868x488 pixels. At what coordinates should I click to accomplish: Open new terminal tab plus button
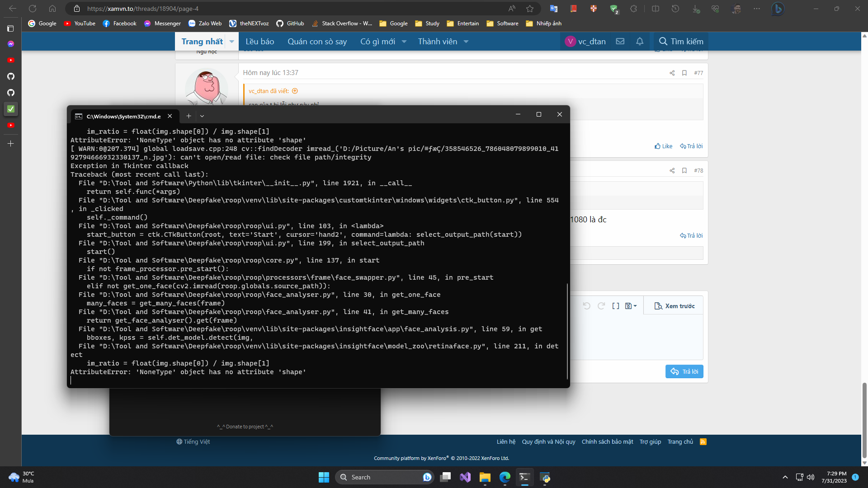tap(189, 116)
